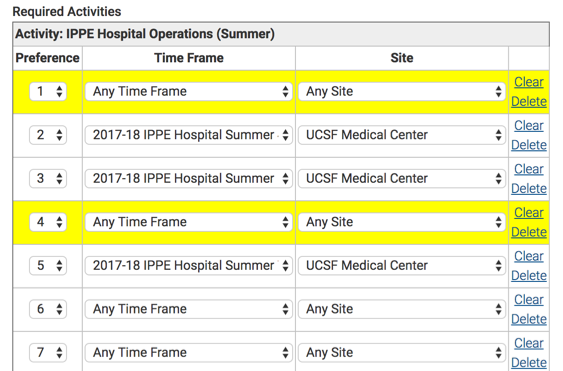Click the Clear link for preference 5
Image resolution: width=563 pixels, height=371 pixels.
pos(529,256)
